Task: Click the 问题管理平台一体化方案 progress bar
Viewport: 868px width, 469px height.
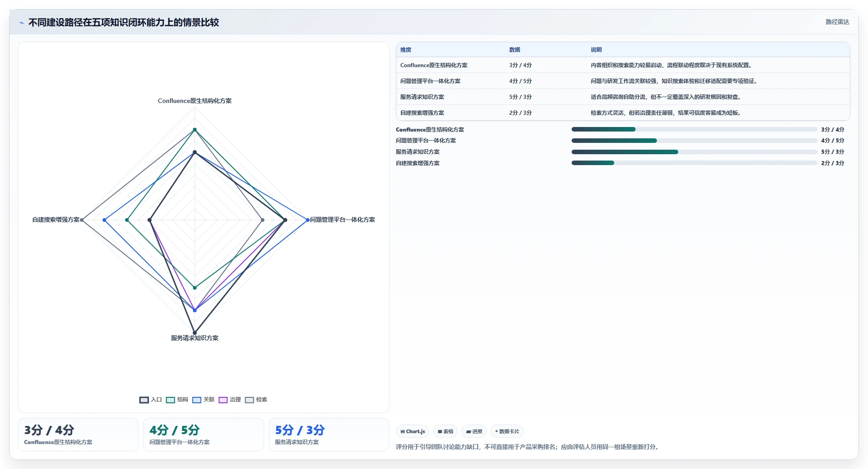Action: (694, 141)
